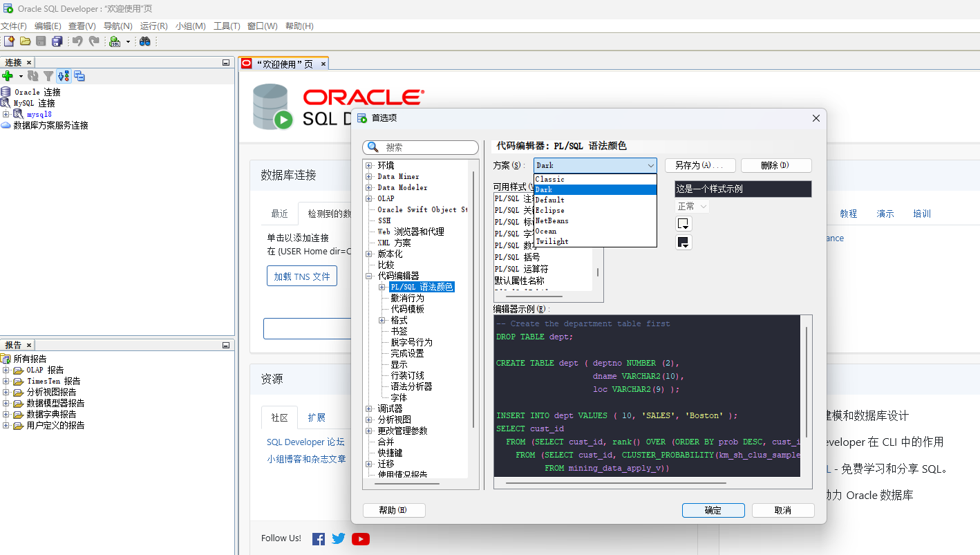Click the Undo arrow in toolbar

click(77, 41)
